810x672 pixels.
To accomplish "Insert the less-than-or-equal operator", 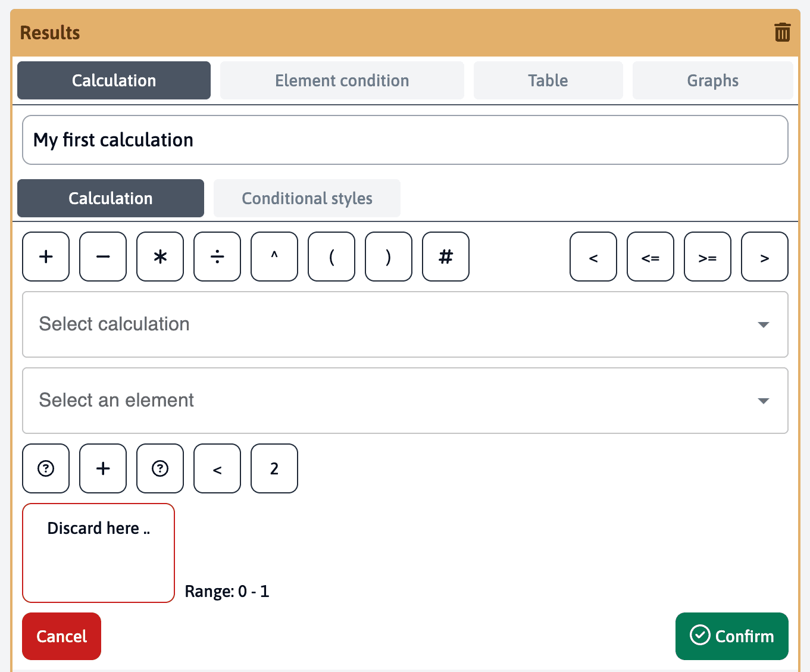I will tap(650, 257).
